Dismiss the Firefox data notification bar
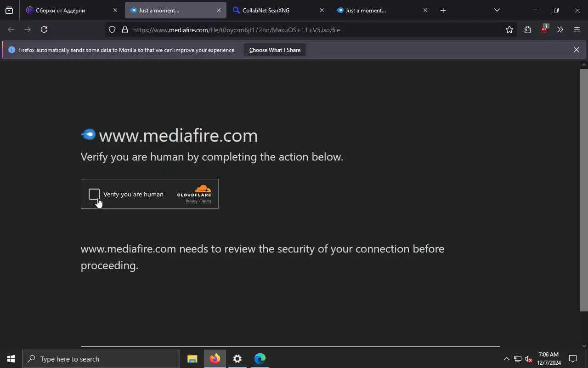Screen dimensions: 588x368 (x=577, y=50)
